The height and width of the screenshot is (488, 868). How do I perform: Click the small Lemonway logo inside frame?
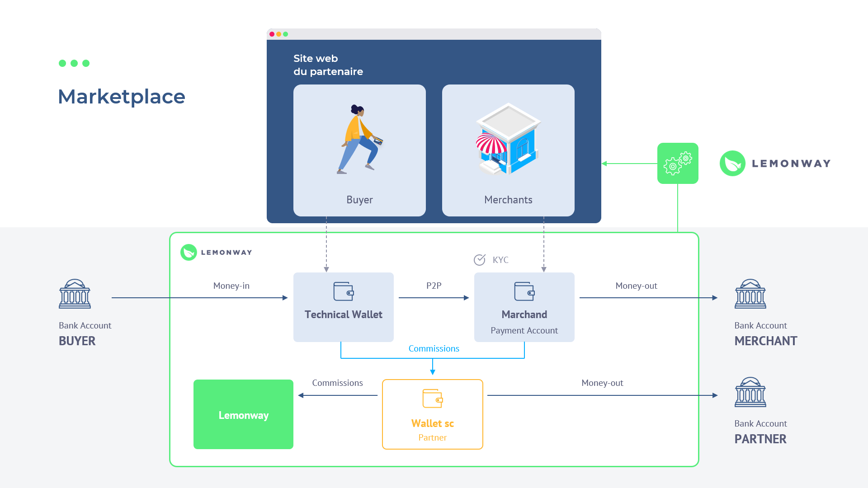click(x=216, y=252)
